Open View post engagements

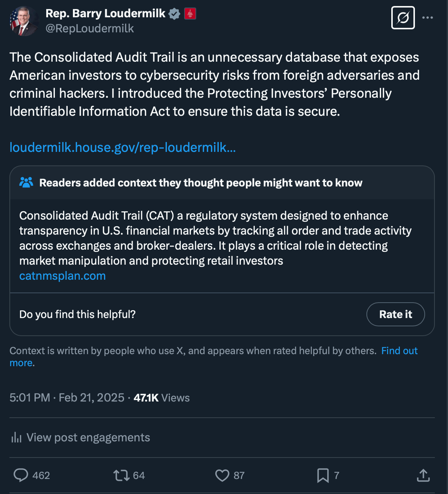(88, 438)
